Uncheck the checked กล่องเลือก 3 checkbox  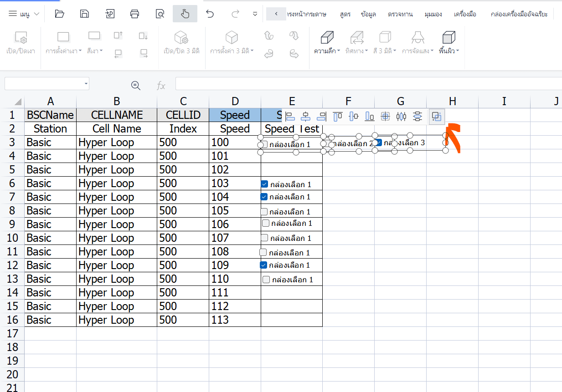(x=378, y=142)
